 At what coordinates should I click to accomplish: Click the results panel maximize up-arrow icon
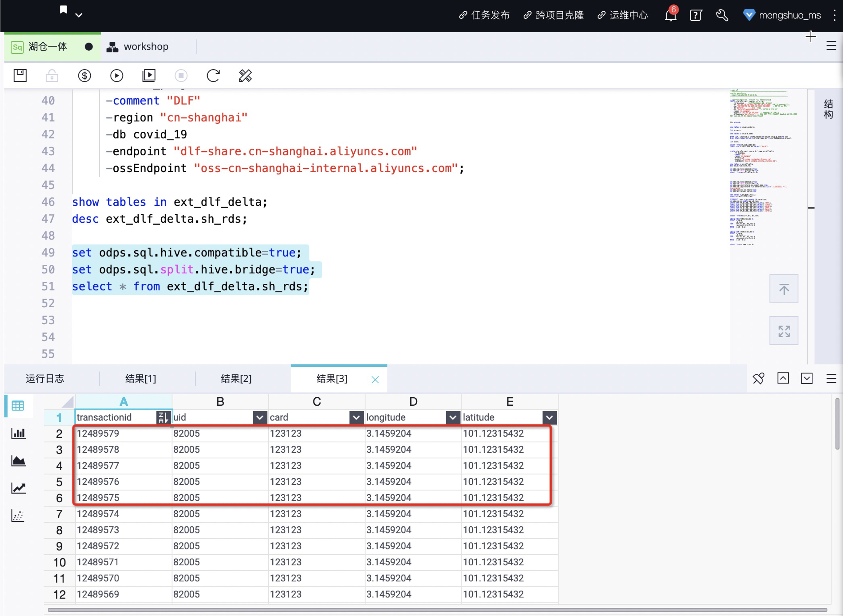pos(782,378)
